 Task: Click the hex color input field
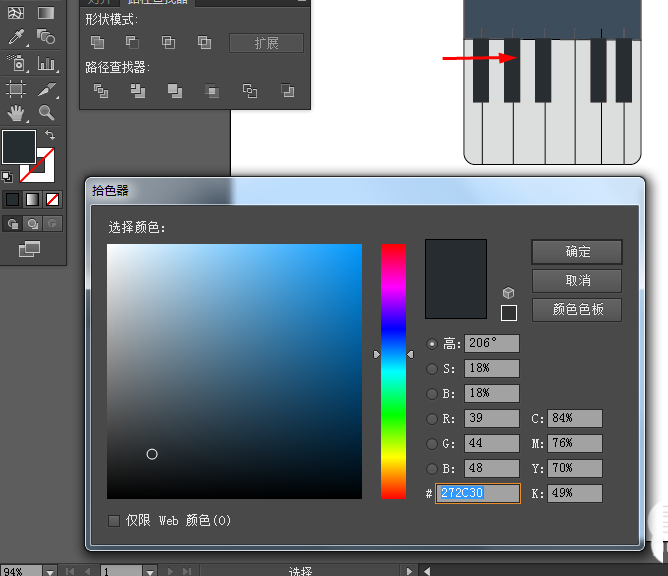click(477, 493)
